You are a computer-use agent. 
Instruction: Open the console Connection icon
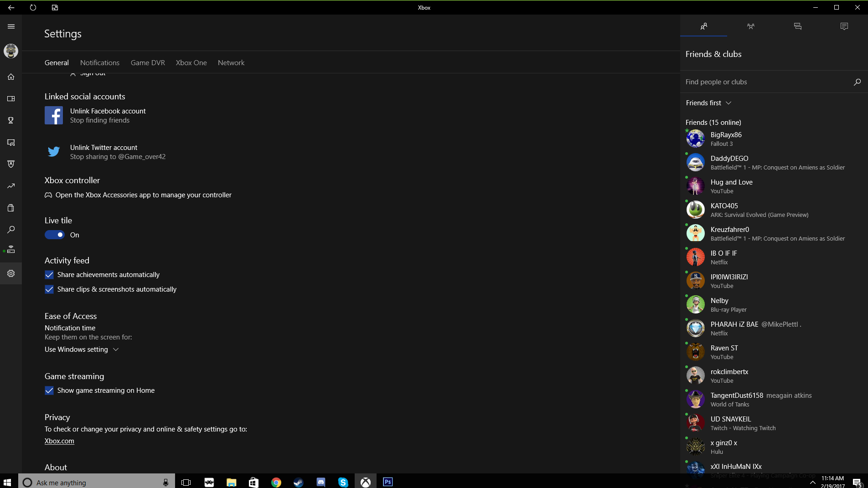point(11,250)
